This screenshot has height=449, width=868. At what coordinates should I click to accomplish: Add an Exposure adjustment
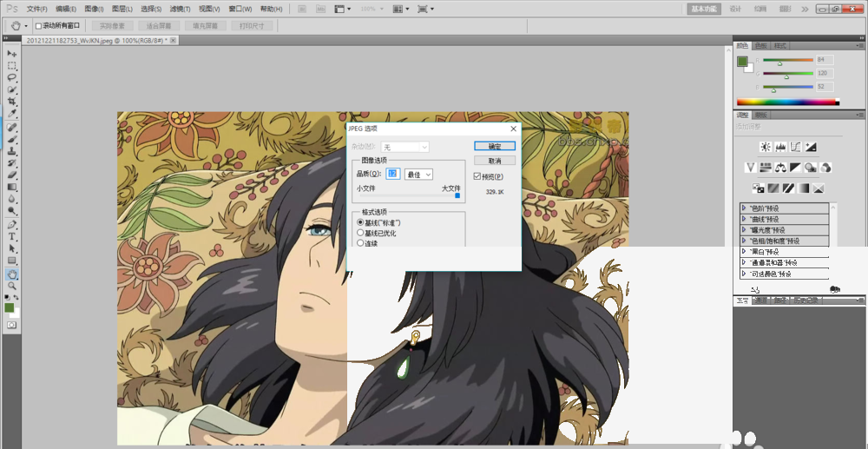click(811, 147)
